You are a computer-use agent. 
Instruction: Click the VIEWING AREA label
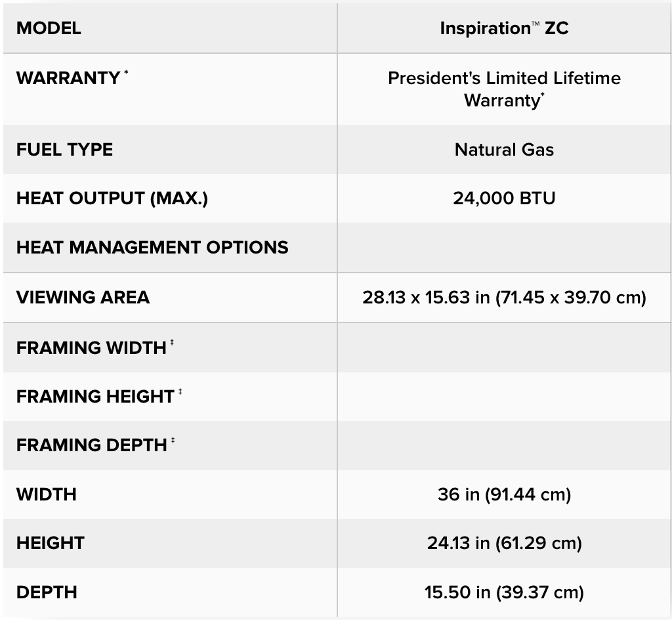coord(83,298)
